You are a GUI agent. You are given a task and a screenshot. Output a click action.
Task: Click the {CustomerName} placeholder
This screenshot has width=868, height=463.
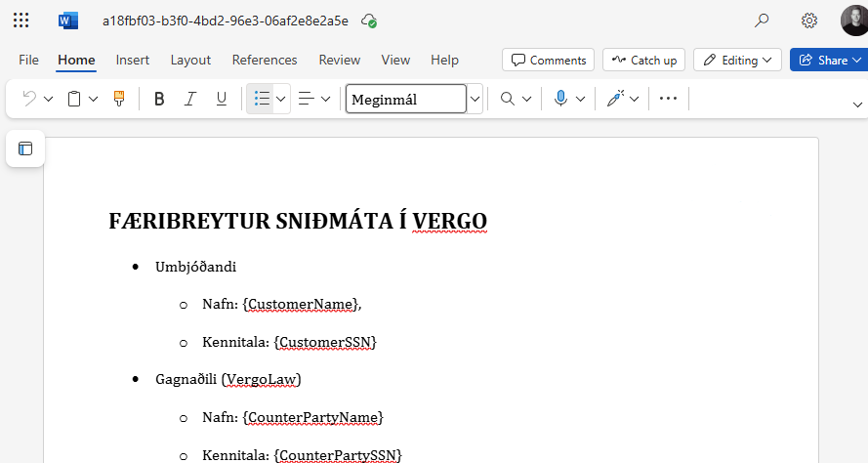tap(300, 304)
